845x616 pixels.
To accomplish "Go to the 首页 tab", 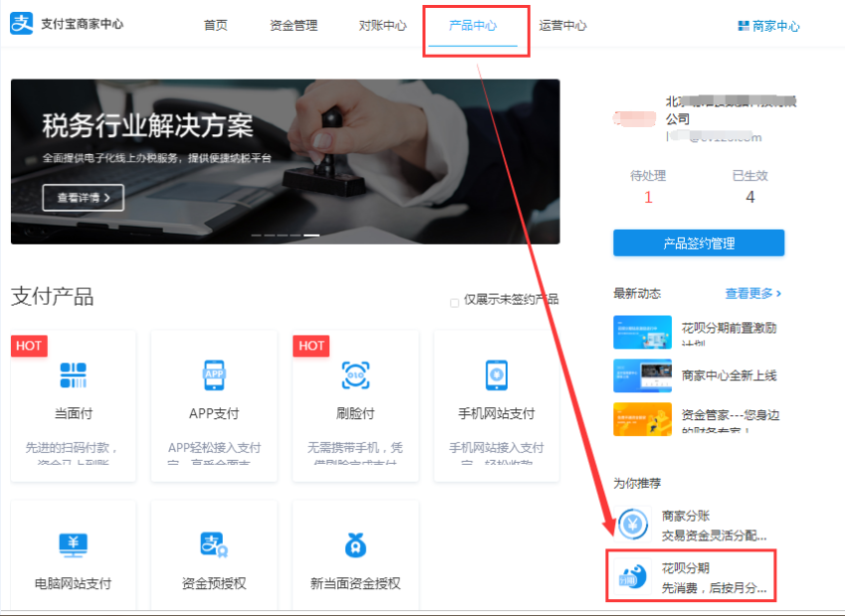I will click(x=216, y=25).
